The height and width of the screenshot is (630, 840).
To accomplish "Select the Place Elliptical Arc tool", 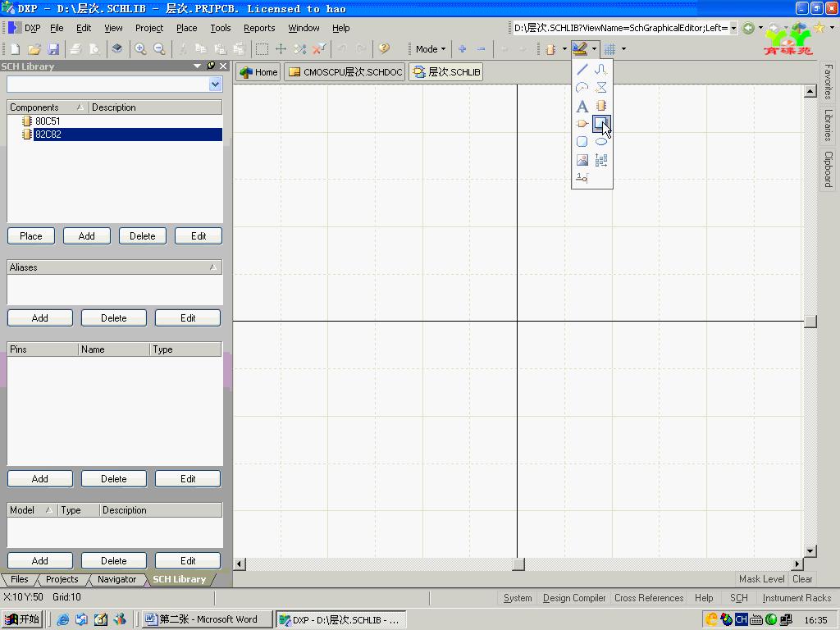I will pos(582,87).
